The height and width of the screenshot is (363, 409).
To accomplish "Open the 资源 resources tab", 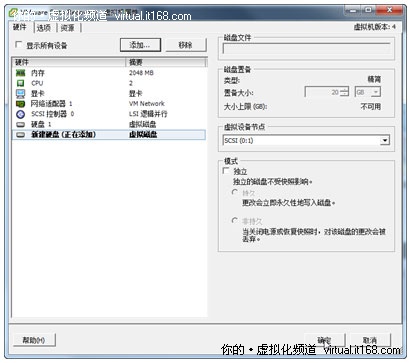I will 67,28.
